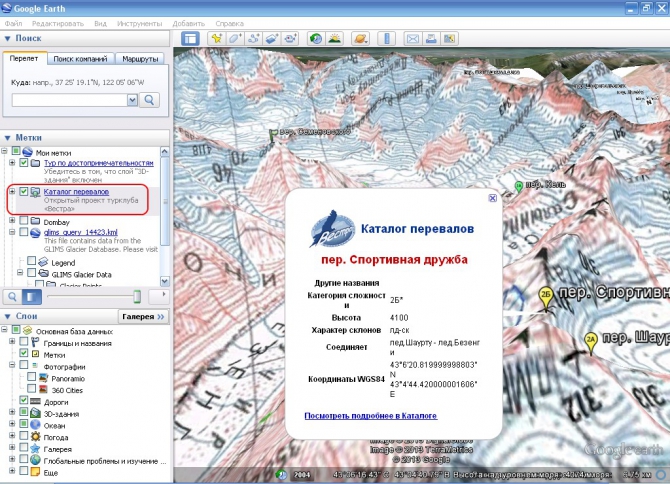
Task: Open the Вид menu
Action: pyautogui.click(x=100, y=23)
